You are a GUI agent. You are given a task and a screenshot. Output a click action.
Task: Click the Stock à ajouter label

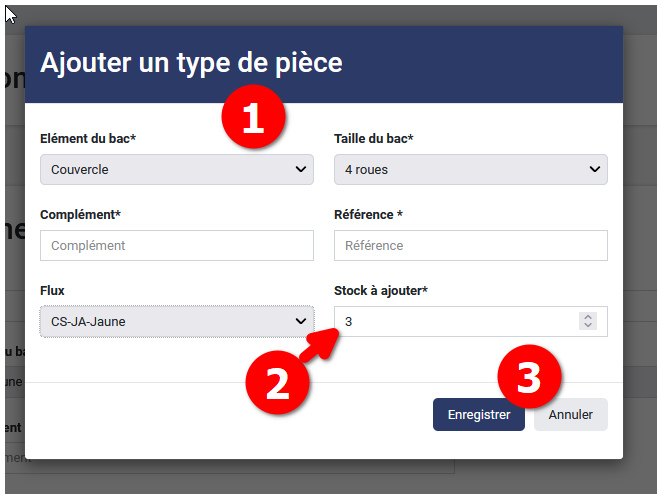(381, 291)
